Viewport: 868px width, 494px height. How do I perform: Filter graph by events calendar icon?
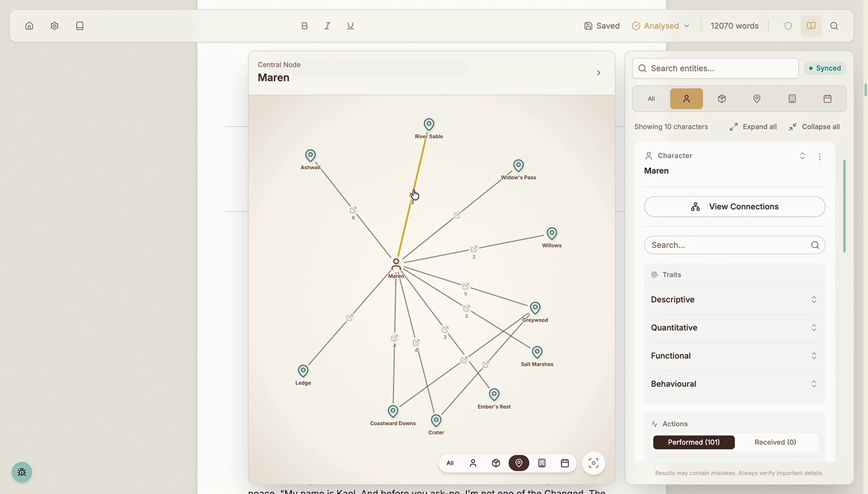point(565,463)
